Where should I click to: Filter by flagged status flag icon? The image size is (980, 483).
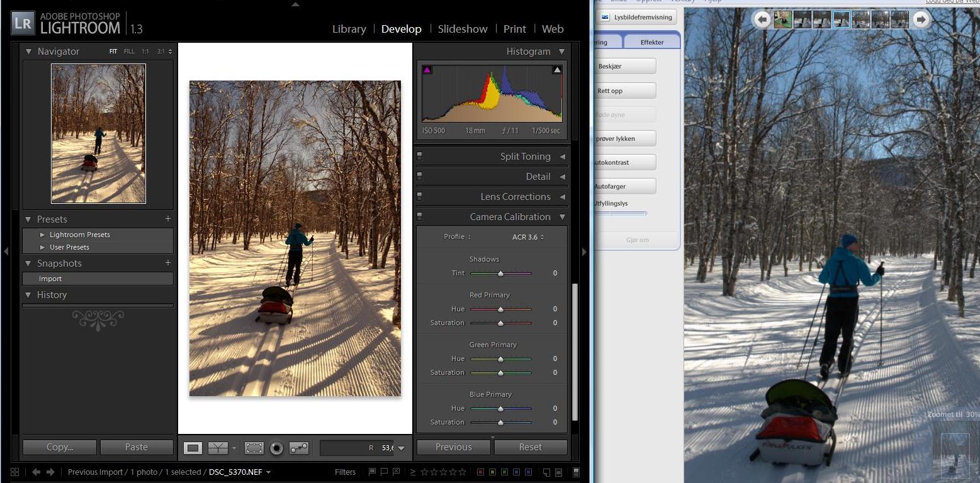coord(373,472)
